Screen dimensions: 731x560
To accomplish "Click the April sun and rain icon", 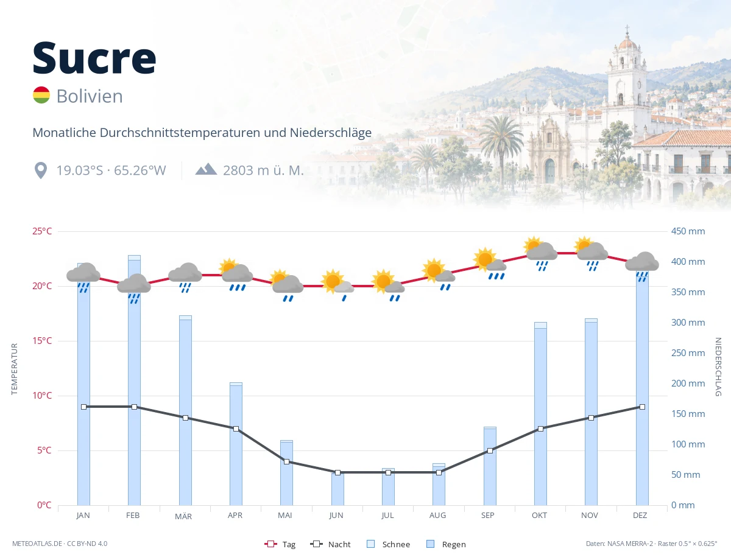I will [x=236, y=275].
